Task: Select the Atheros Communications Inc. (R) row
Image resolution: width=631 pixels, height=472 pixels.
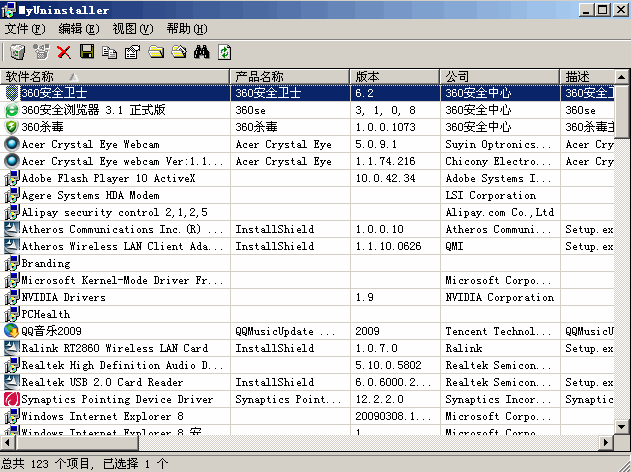Action: (307, 229)
